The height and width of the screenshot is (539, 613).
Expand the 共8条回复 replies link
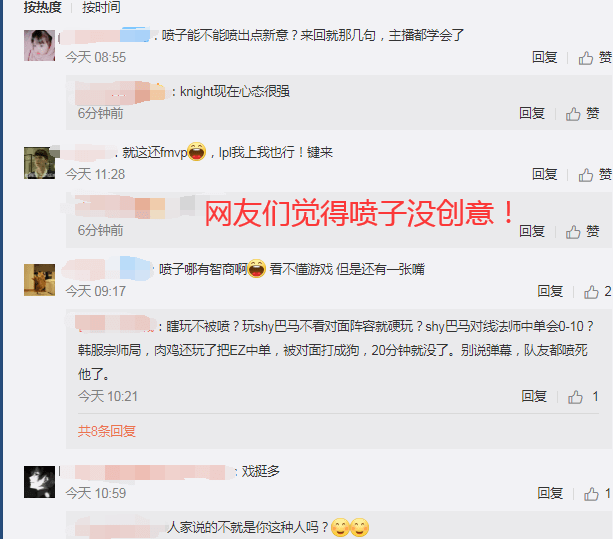(106, 431)
